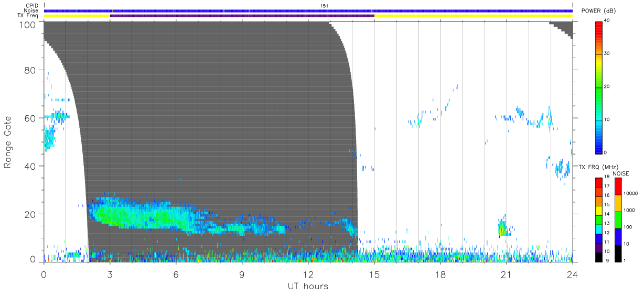Click the blue Noise strip above plot
Image resolution: width=644 pixels, height=297 pixels.
point(308,10)
